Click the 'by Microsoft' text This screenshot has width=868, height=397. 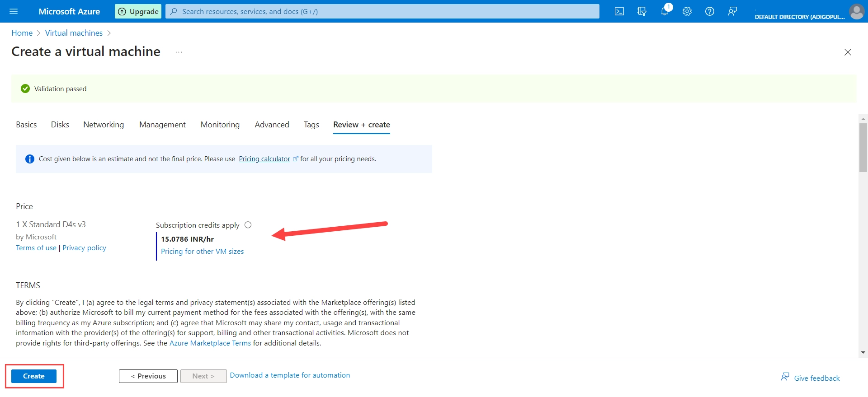(x=36, y=237)
